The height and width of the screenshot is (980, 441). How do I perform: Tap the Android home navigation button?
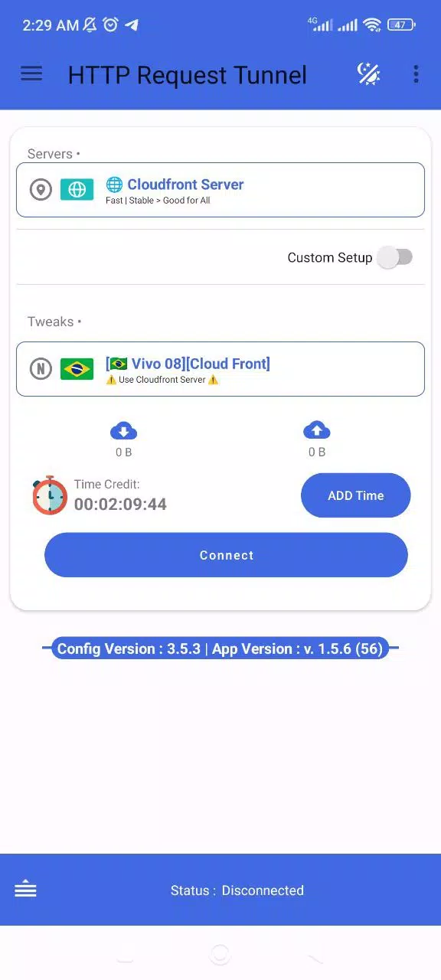coord(220,954)
